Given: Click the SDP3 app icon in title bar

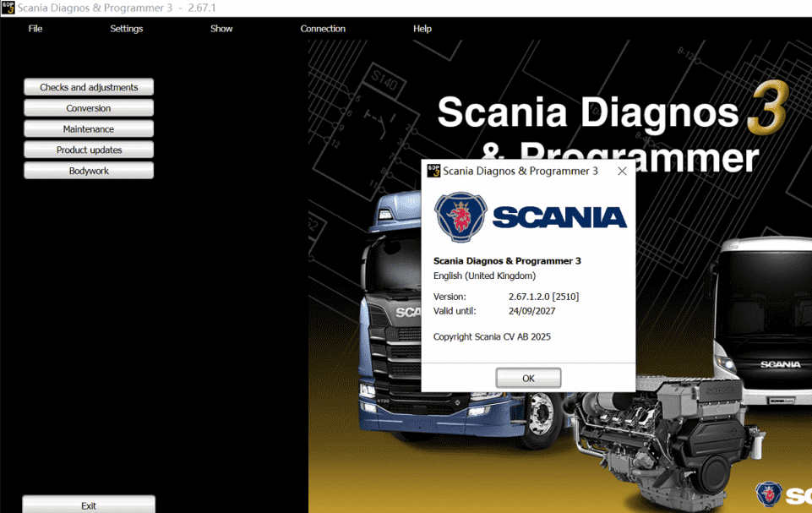Looking at the screenshot, I should pyautogui.click(x=8, y=8).
